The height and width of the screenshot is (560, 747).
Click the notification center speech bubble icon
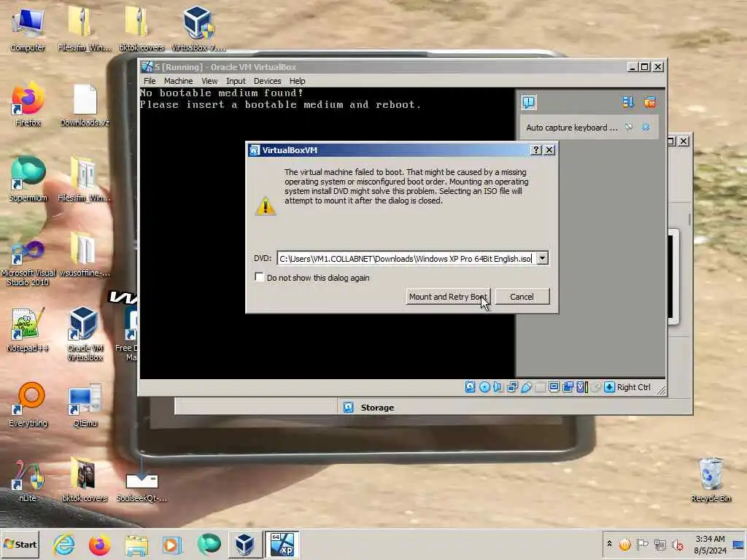(529, 102)
